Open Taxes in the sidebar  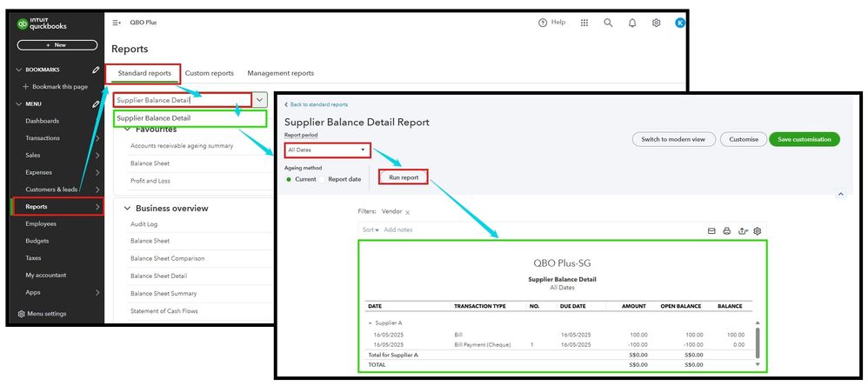[33, 257]
